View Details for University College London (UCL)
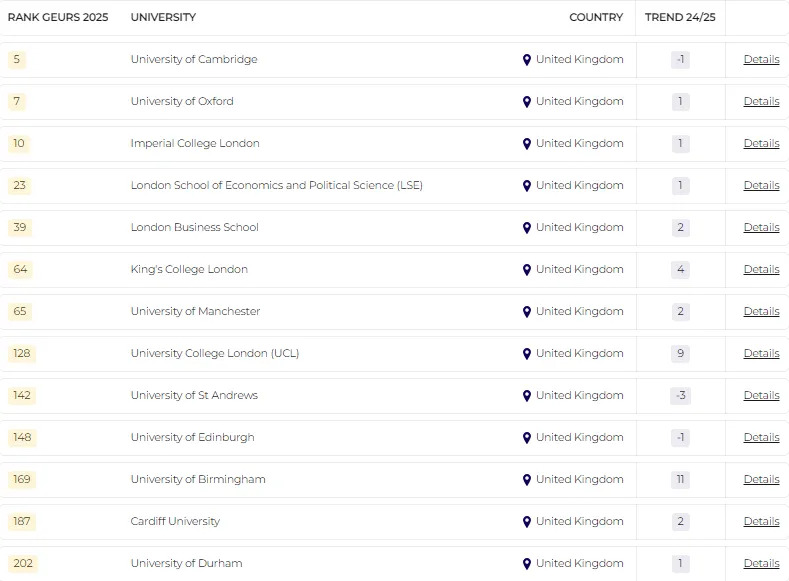 (x=761, y=353)
